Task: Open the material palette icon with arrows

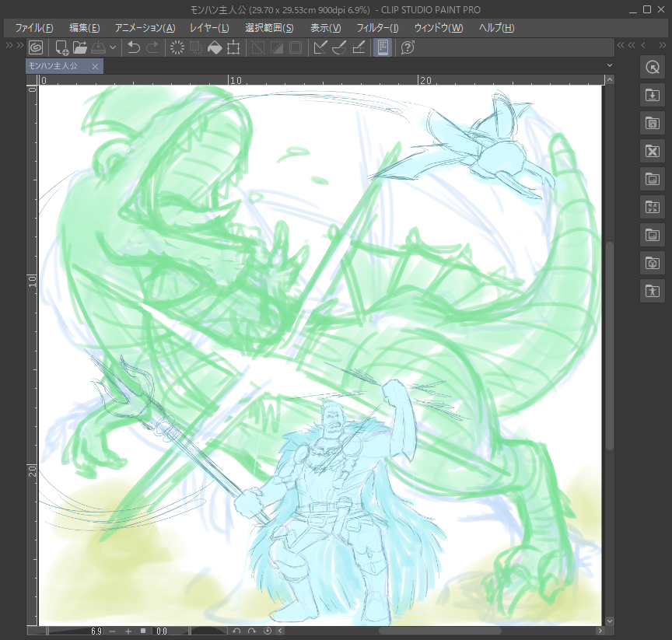Action: pyautogui.click(x=653, y=207)
